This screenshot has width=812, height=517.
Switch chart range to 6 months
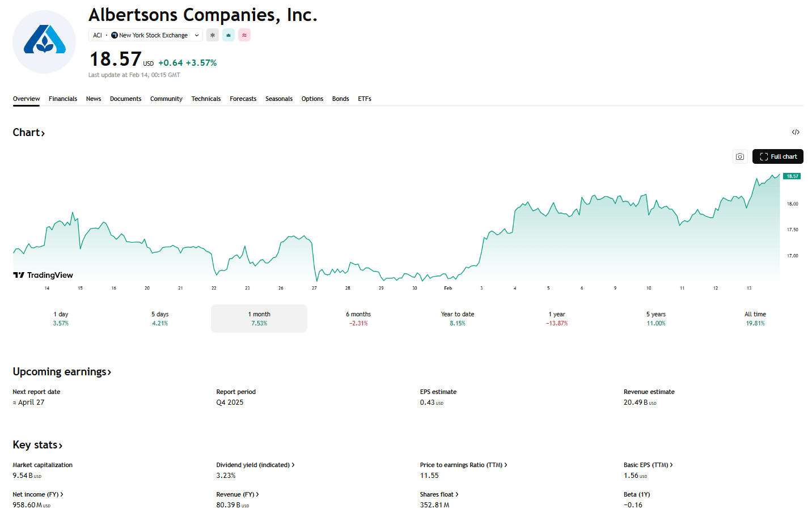[358, 319]
